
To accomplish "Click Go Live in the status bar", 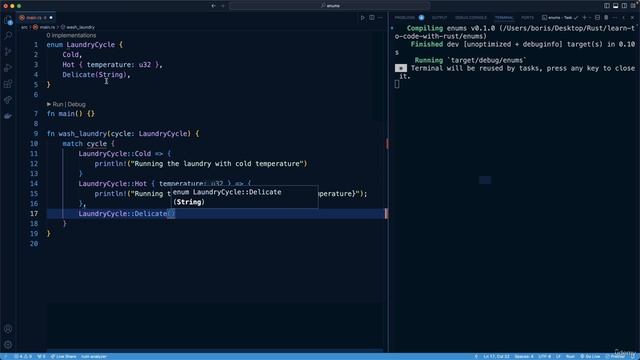I will click(x=590, y=356).
